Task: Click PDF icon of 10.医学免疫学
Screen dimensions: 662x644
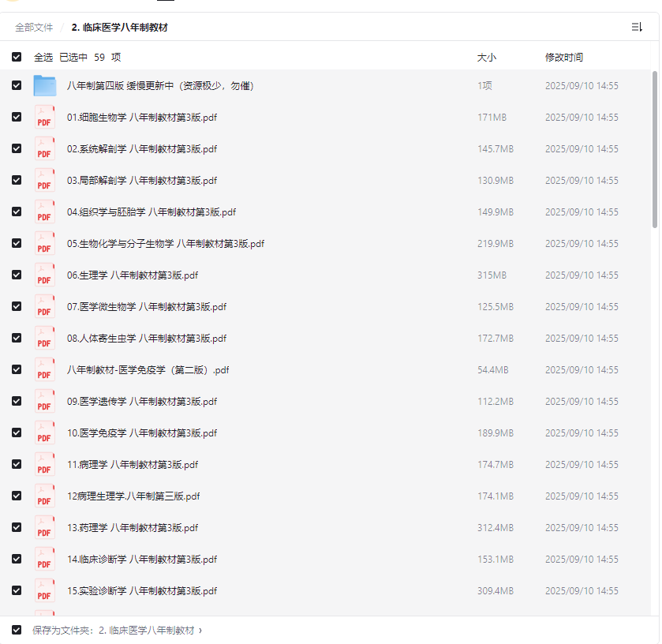Action: [45, 432]
